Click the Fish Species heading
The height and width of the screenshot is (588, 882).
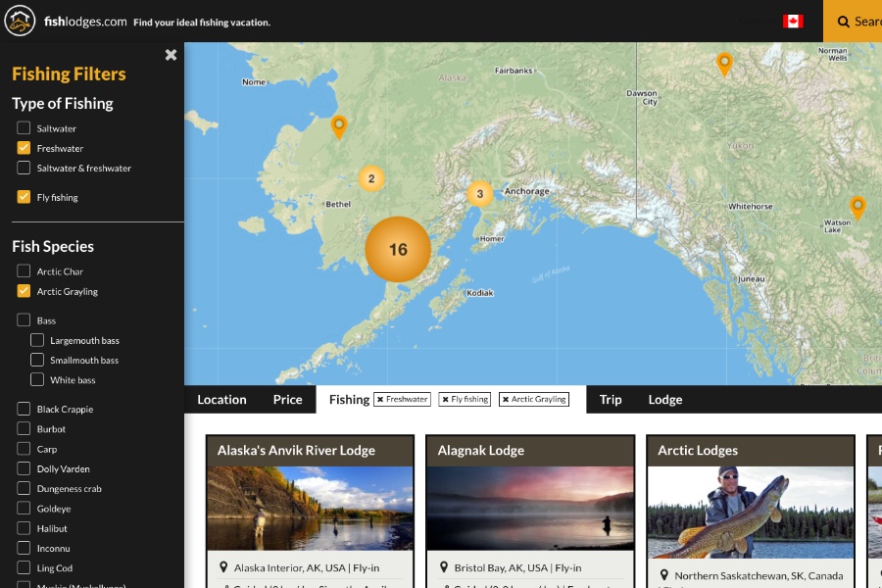tap(53, 246)
